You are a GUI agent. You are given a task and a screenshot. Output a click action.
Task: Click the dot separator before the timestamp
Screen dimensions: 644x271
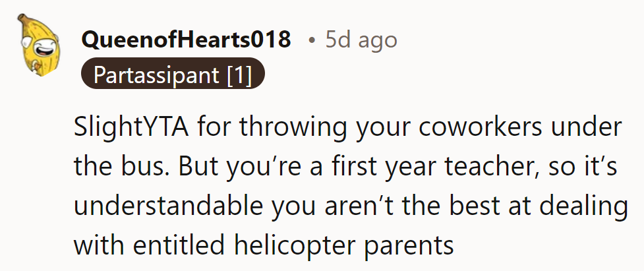click(x=312, y=41)
